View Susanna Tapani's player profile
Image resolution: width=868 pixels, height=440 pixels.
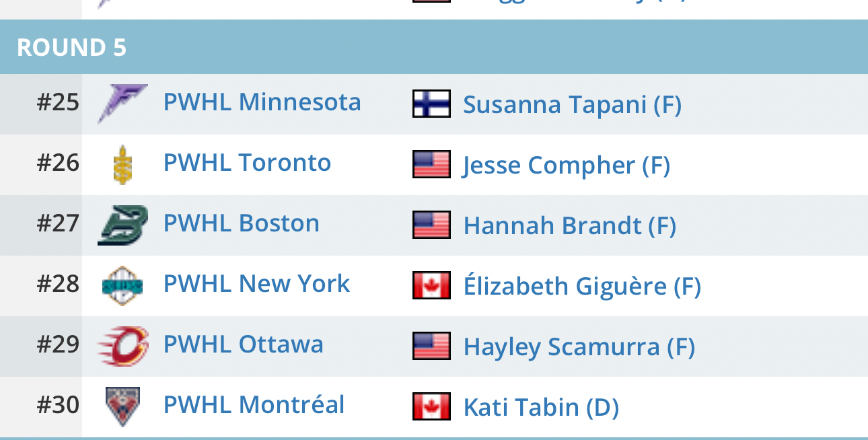[572, 105]
